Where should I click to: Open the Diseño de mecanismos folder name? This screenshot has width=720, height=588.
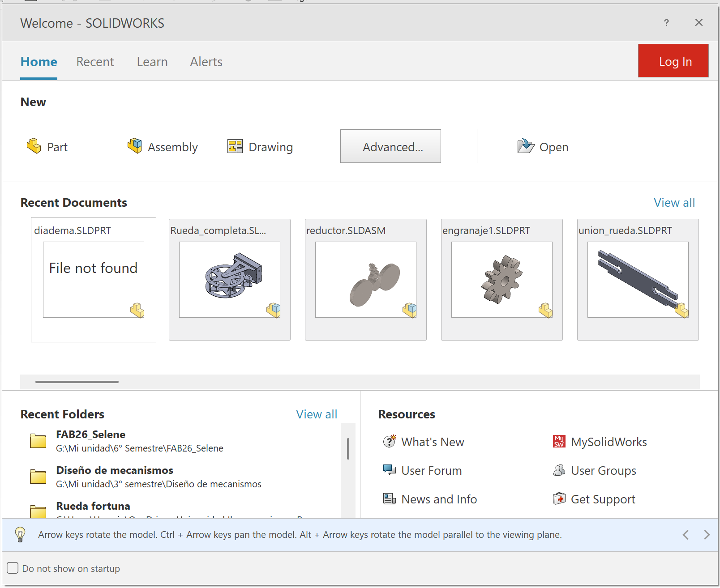115,470
